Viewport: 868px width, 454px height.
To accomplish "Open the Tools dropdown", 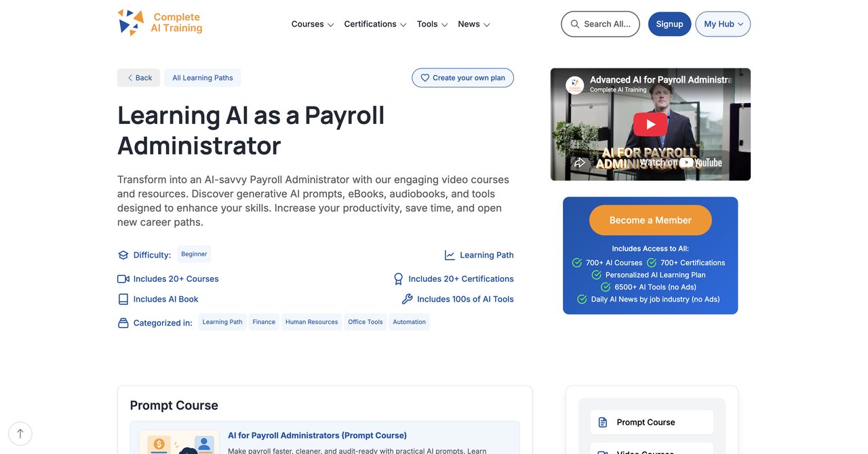I will (433, 24).
